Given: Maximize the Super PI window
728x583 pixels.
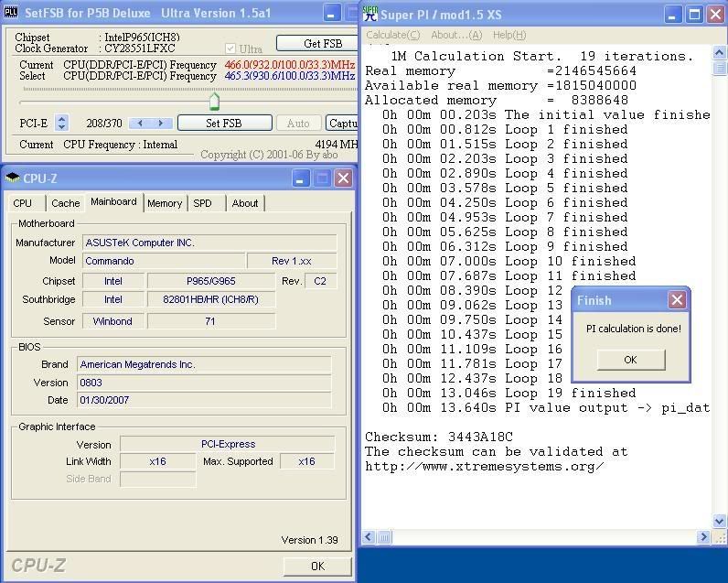Looking at the screenshot, I should pyautogui.click(x=694, y=15).
